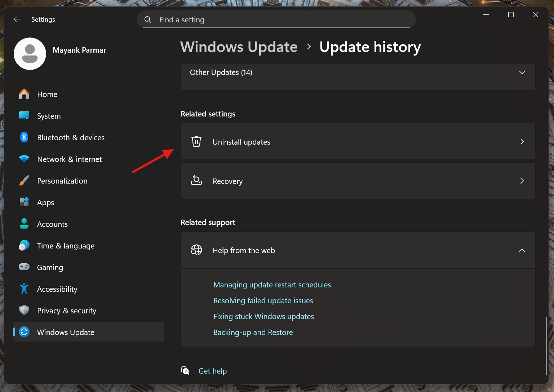Click the Personalization paintbrush icon
This screenshot has width=554, height=392.
[x=24, y=181]
